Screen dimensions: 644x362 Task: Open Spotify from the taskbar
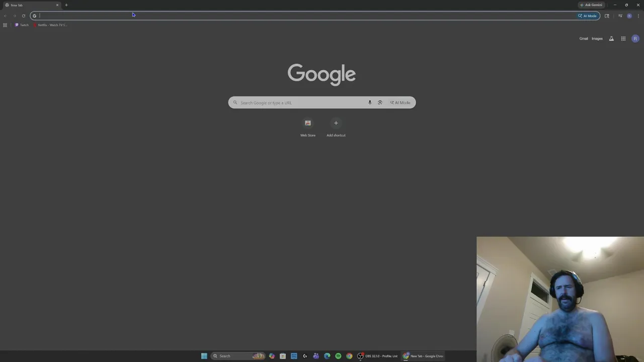338,356
